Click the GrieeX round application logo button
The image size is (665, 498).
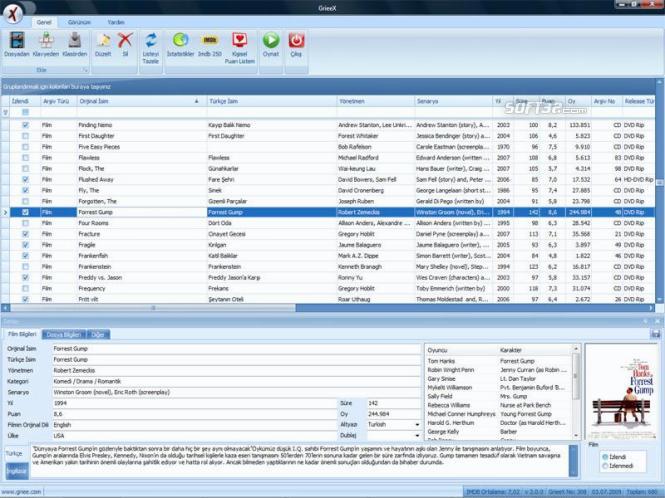pyautogui.click(x=13, y=14)
